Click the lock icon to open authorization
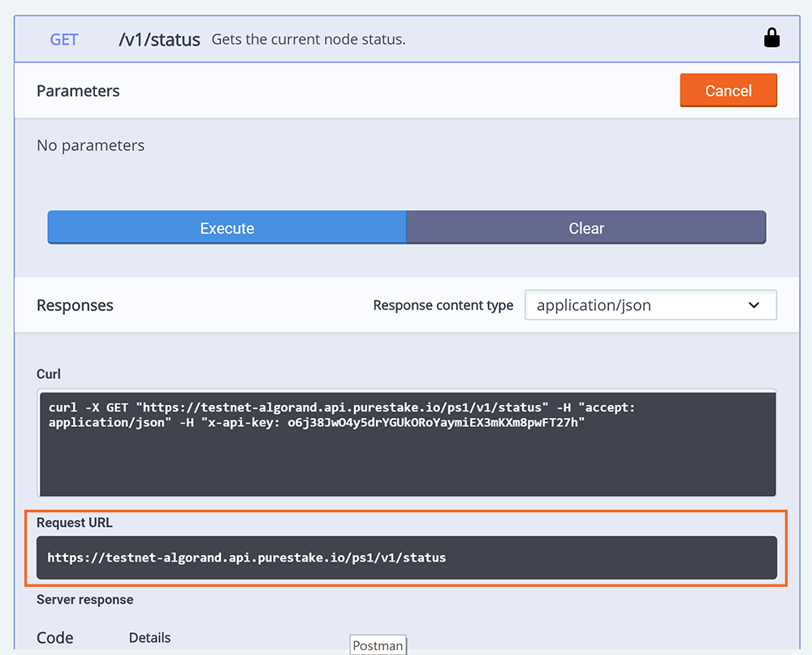This screenshot has height=655, width=812. pyautogui.click(x=771, y=37)
